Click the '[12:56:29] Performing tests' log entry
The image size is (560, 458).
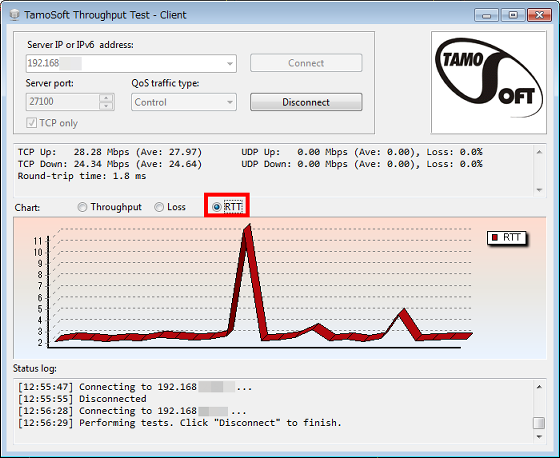click(x=180, y=423)
